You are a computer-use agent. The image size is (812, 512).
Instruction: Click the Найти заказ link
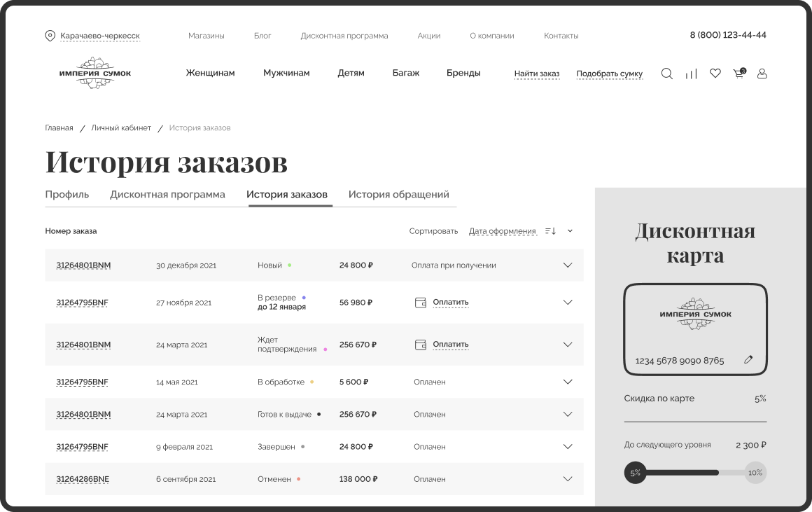click(x=537, y=74)
